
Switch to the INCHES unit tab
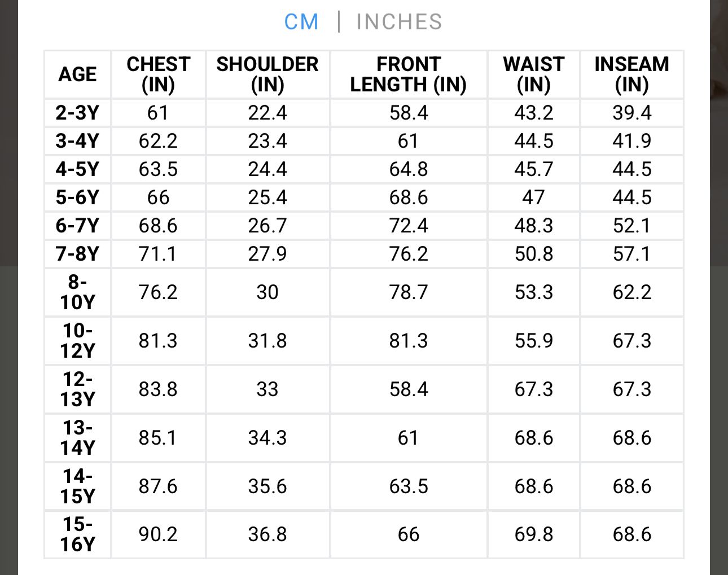(399, 22)
